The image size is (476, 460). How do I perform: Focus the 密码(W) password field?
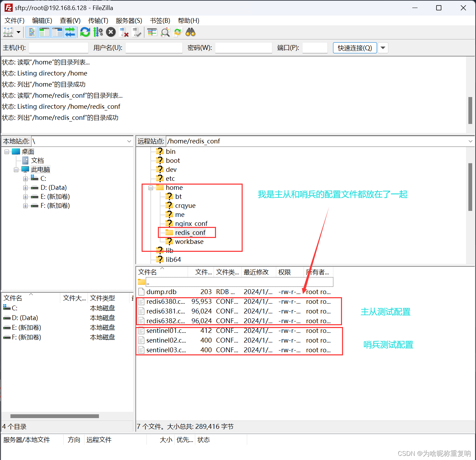point(243,48)
